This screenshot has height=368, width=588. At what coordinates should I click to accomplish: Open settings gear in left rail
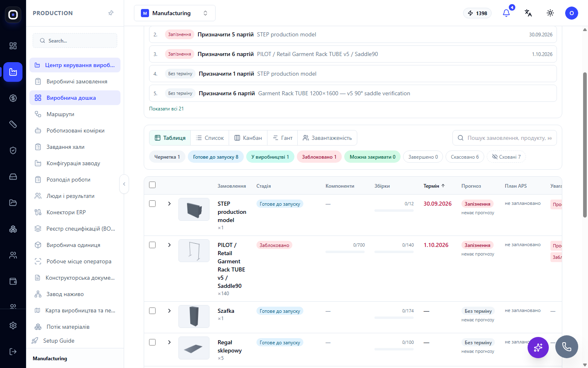point(13,325)
